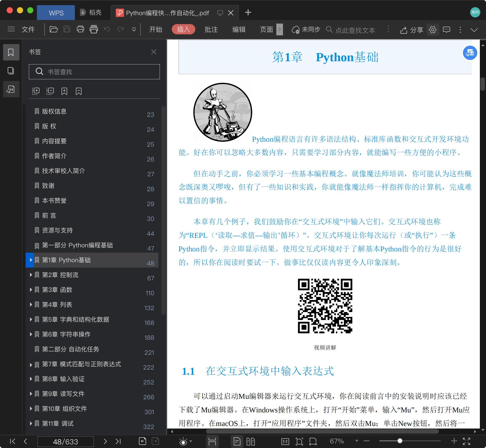Expand the 第3章 函数 bookmark
This screenshot has width=486, height=448.
31,290
